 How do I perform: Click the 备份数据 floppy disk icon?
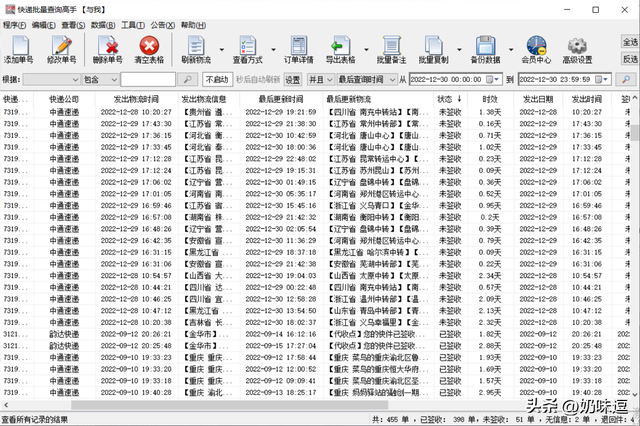coord(485,45)
